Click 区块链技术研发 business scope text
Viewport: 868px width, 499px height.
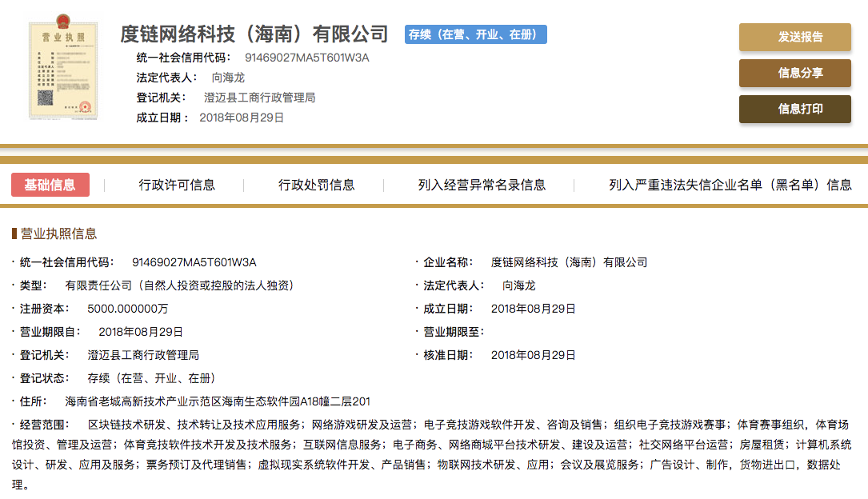[x=126, y=425]
